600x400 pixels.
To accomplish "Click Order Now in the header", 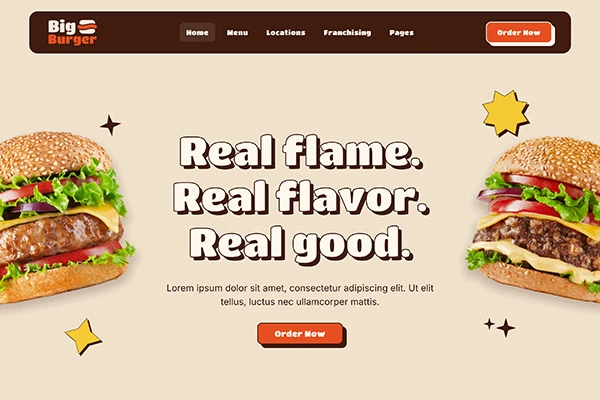I will pos(519,33).
